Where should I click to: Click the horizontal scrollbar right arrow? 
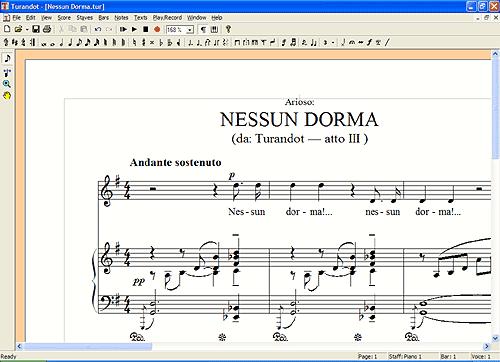pyautogui.click(x=486, y=347)
